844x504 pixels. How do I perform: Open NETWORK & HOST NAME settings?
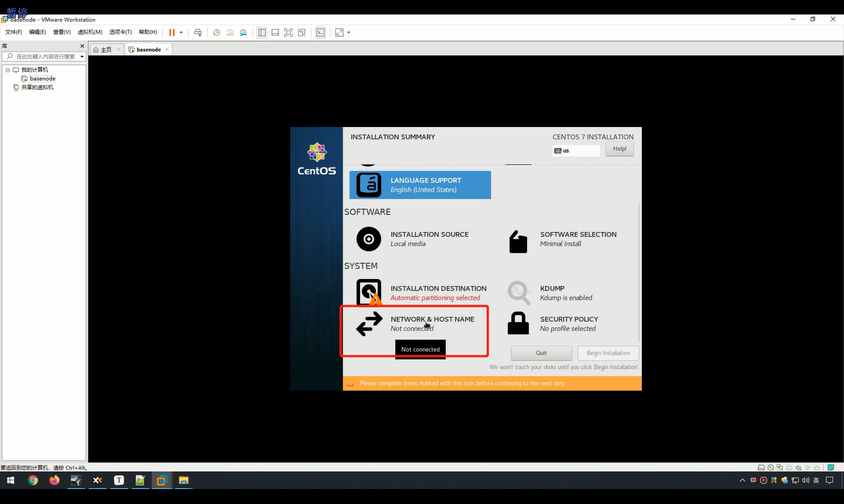[x=416, y=324]
